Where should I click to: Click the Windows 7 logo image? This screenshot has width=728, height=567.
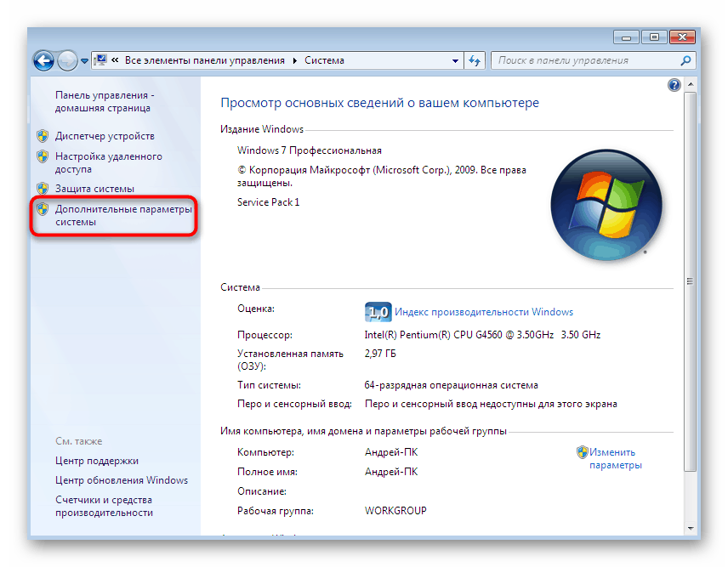pyautogui.click(x=606, y=205)
